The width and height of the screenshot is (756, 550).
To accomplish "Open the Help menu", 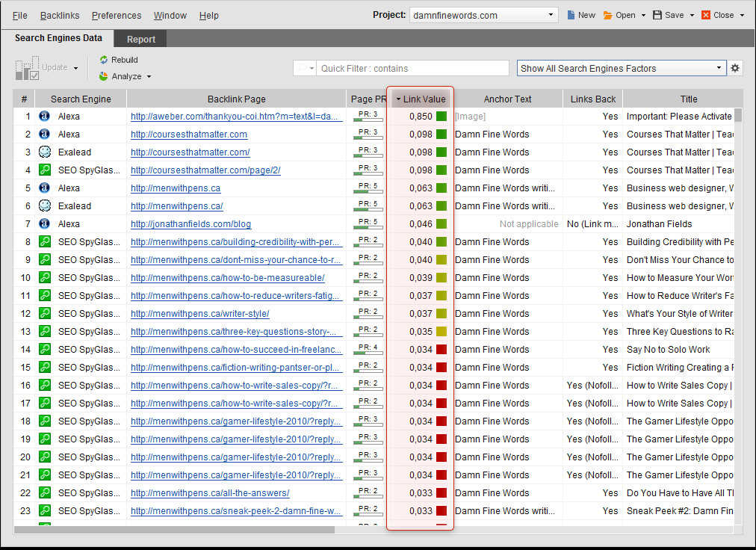I will pos(208,16).
